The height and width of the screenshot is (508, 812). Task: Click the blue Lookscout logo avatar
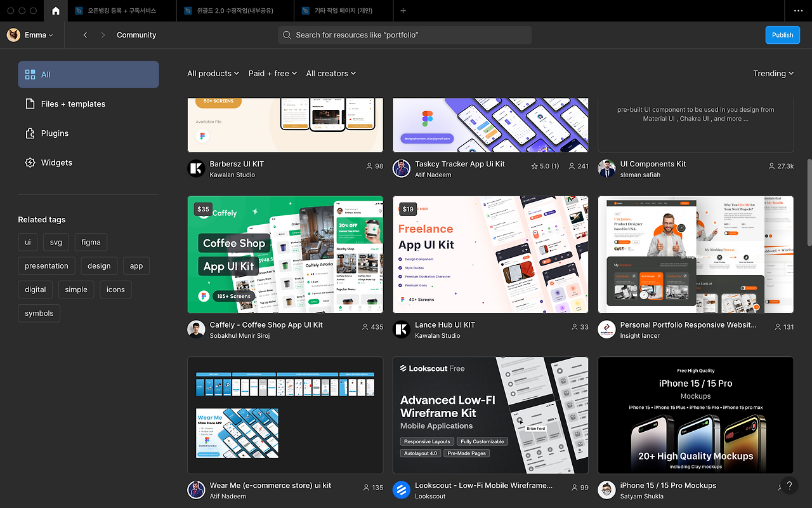pyautogui.click(x=402, y=490)
